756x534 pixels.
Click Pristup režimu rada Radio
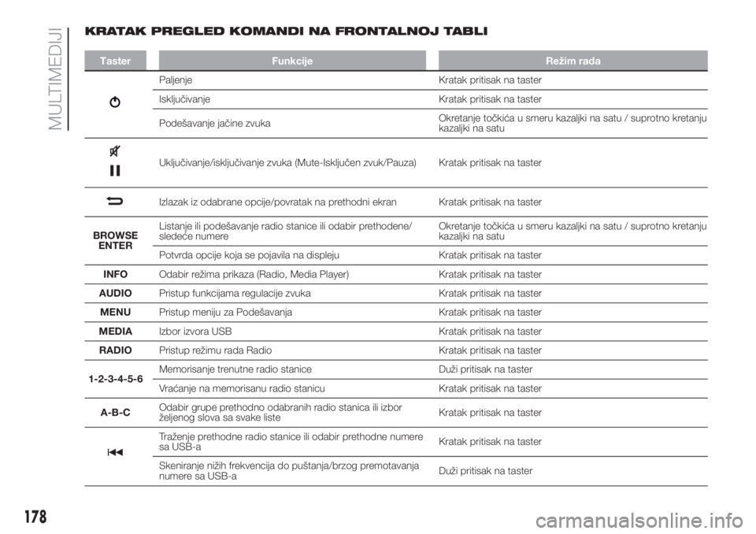[216, 350]
